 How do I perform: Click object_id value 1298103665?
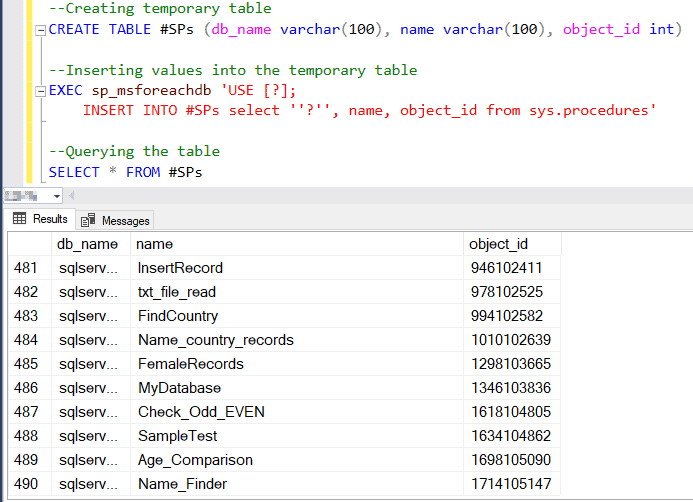512,364
